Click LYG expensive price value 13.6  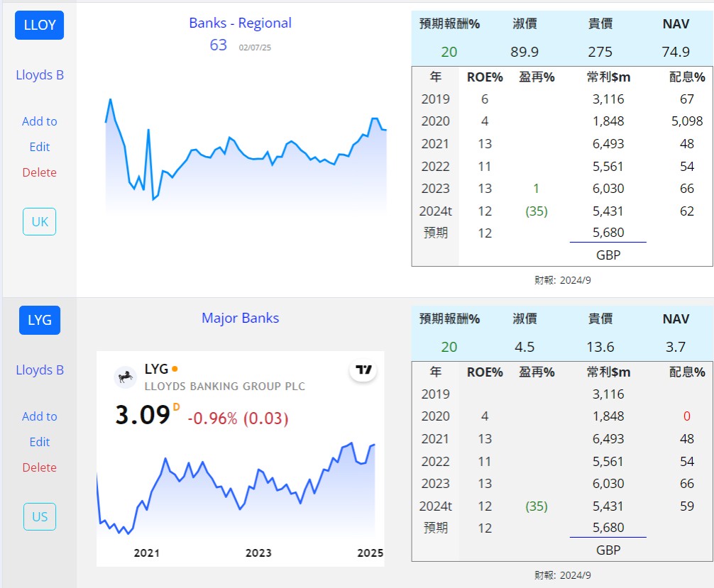(600, 347)
